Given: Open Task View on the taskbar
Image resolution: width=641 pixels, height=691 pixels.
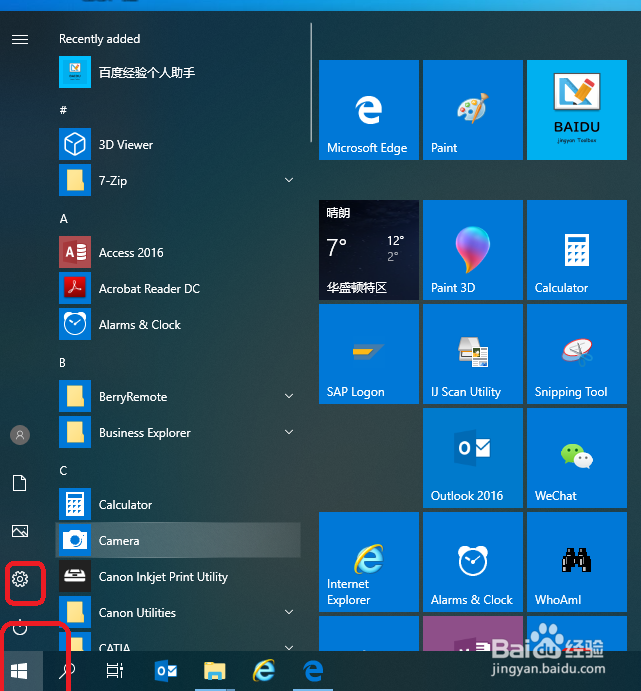Looking at the screenshot, I should [115, 671].
